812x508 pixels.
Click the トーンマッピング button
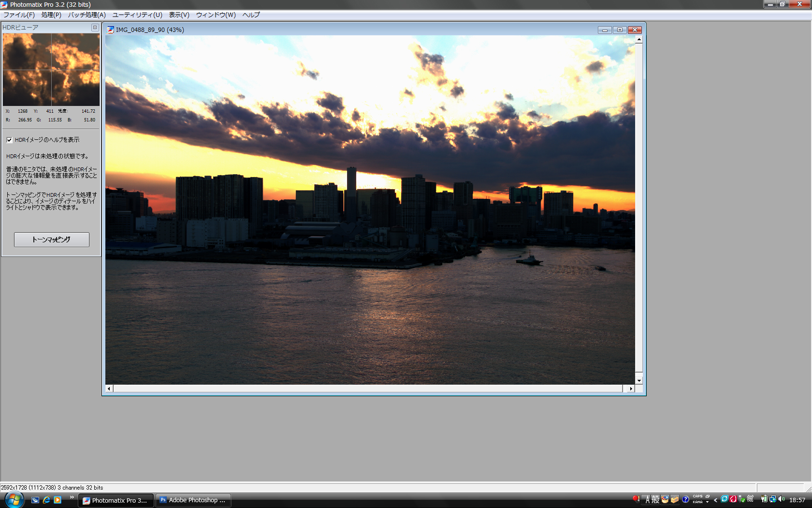pos(52,239)
